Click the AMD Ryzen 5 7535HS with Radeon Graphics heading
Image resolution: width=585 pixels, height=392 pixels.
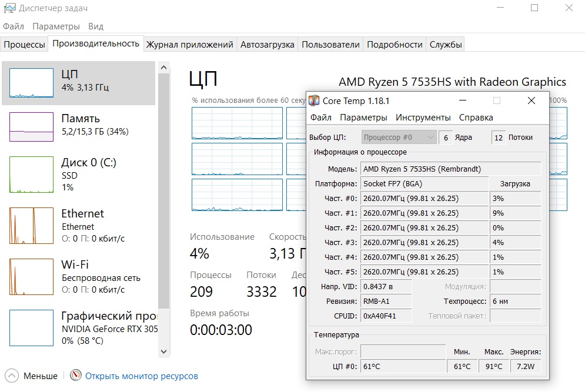tap(452, 82)
